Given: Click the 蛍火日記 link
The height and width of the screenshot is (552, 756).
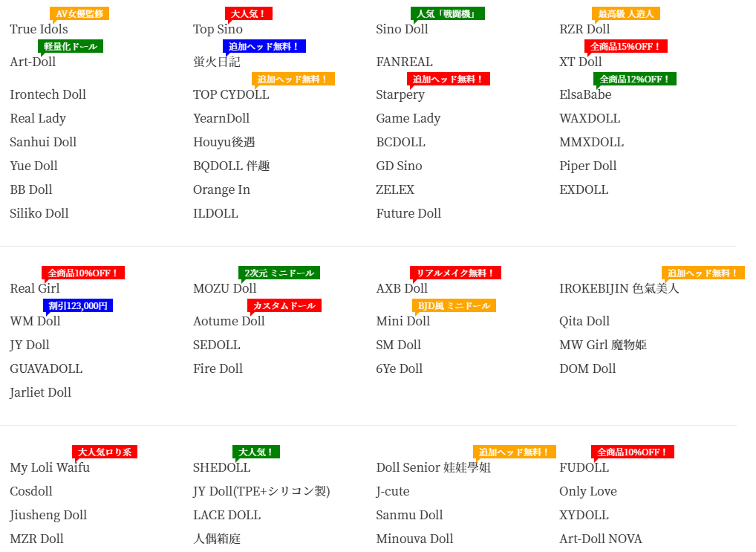Looking at the screenshot, I should click(217, 62).
